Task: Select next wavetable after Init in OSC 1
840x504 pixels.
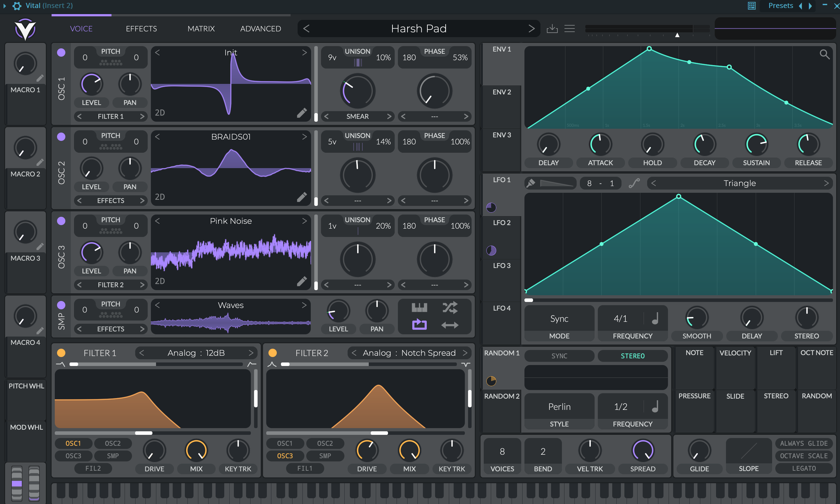Action: pos(304,52)
